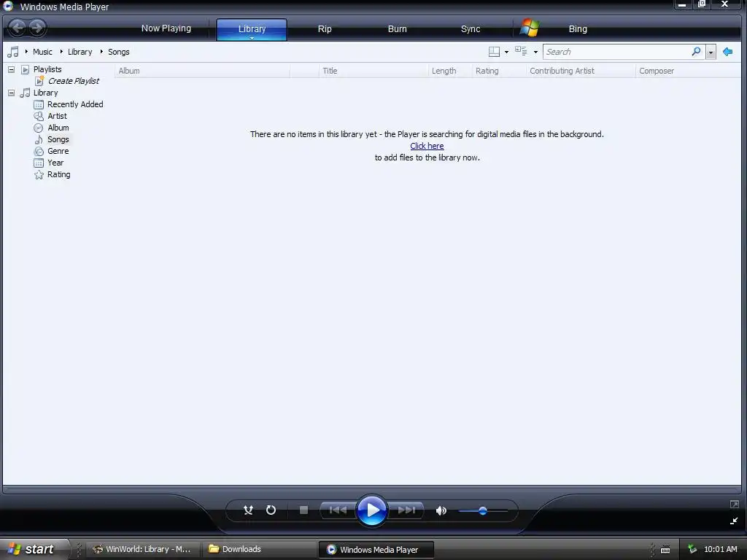Go back with the Back arrow button

(x=18, y=28)
